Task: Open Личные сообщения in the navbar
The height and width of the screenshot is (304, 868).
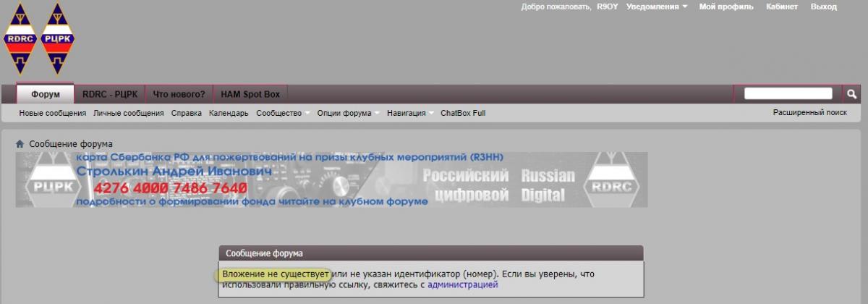Action: 128,113
